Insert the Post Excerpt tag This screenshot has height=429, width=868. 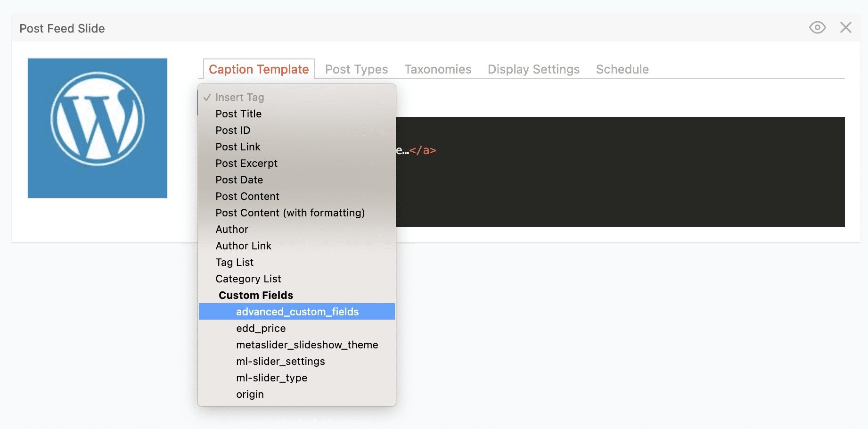[x=246, y=163]
